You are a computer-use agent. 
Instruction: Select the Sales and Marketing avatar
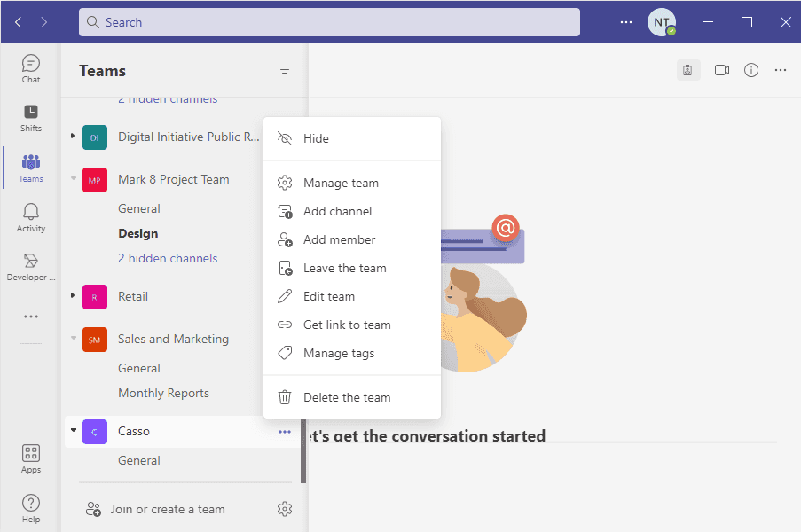95,340
